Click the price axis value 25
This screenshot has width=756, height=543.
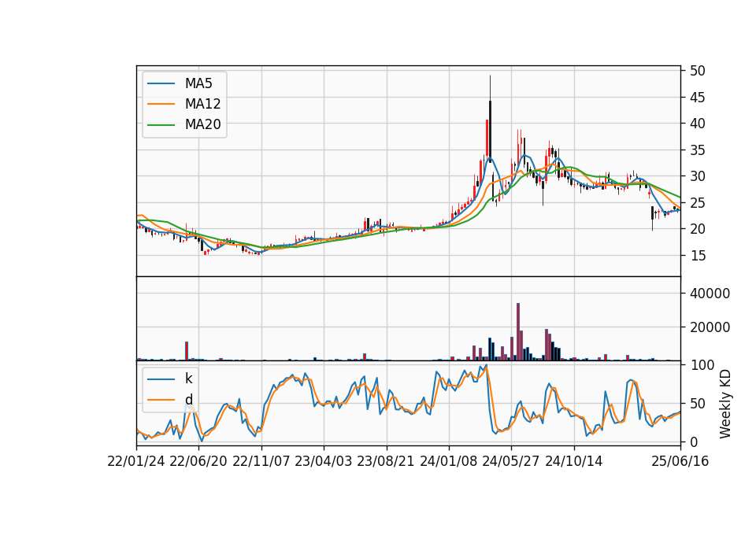point(697,203)
